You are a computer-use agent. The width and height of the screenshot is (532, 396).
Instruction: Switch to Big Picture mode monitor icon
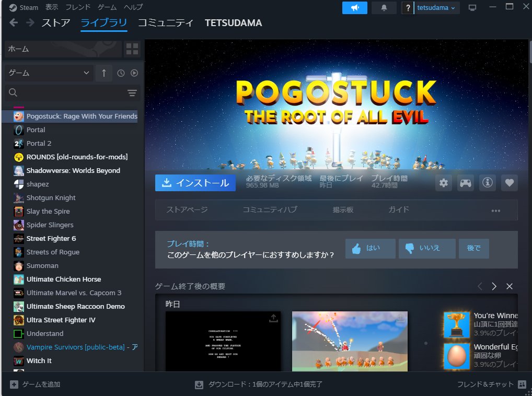click(x=472, y=7)
